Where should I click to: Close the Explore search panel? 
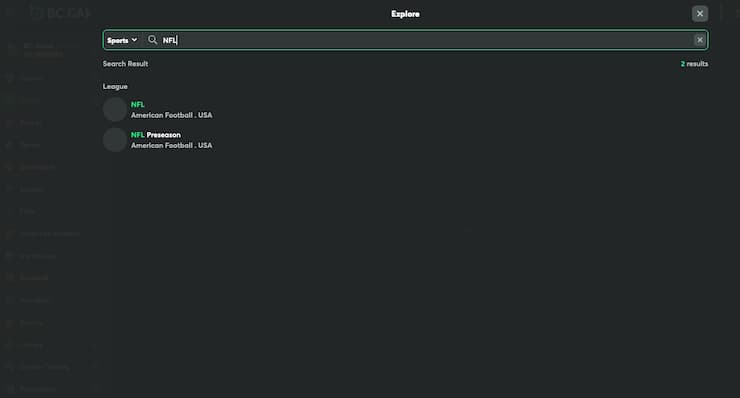[699, 14]
